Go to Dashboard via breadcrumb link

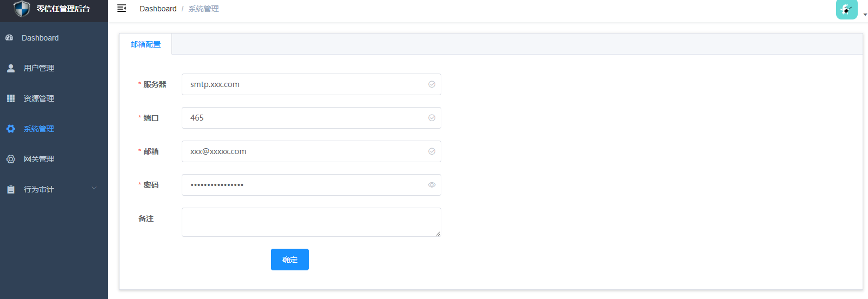click(x=158, y=9)
